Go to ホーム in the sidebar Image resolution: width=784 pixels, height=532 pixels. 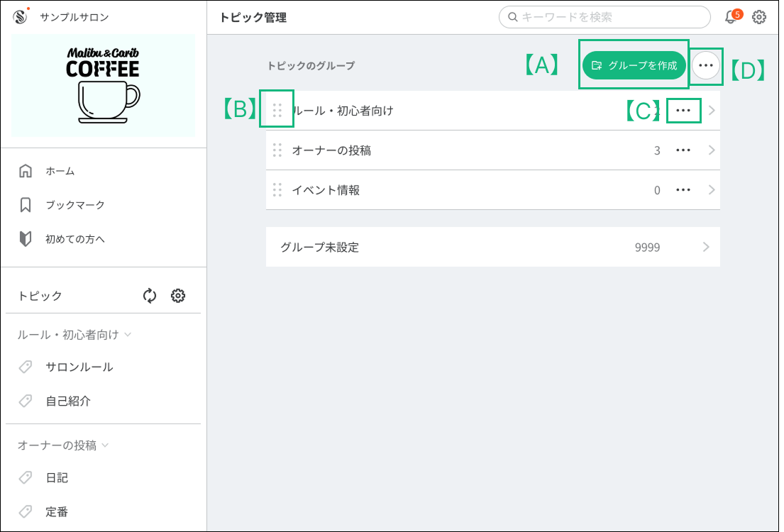click(60, 171)
